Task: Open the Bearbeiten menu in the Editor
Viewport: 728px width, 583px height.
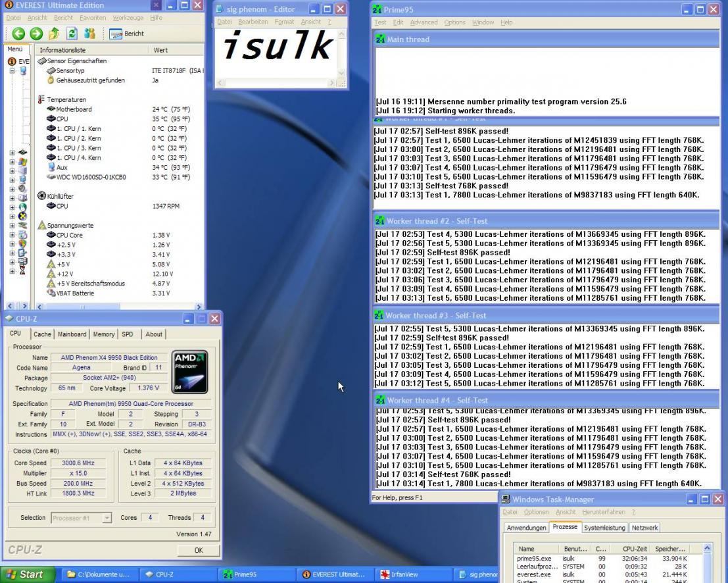Action: (253, 22)
